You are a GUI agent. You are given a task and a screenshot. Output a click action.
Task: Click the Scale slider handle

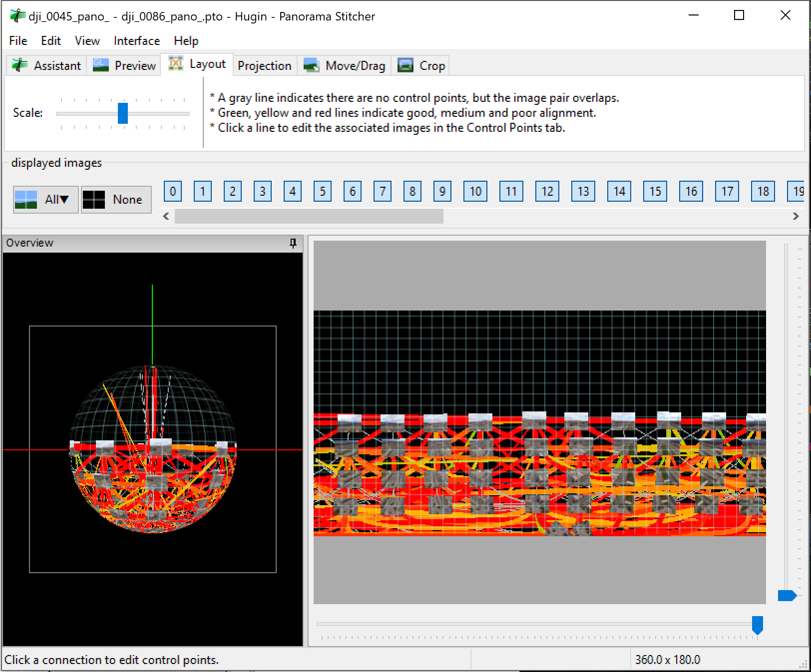coord(122,113)
